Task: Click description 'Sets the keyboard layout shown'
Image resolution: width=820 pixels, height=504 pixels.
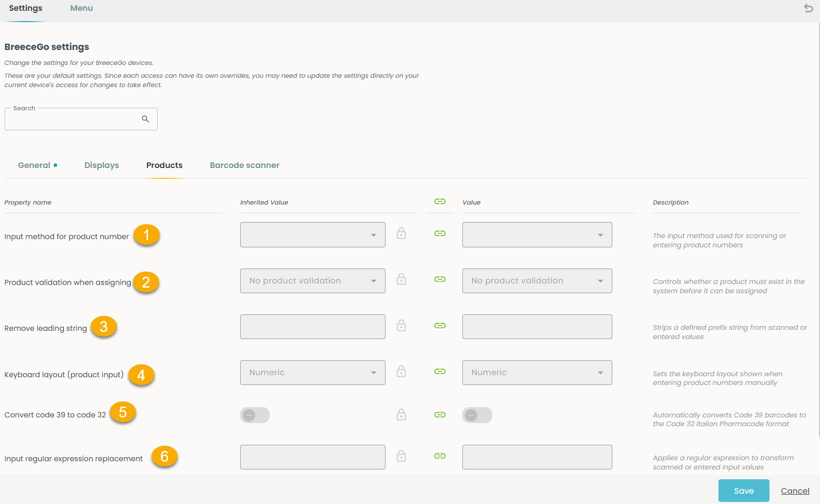Action: [717, 378]
